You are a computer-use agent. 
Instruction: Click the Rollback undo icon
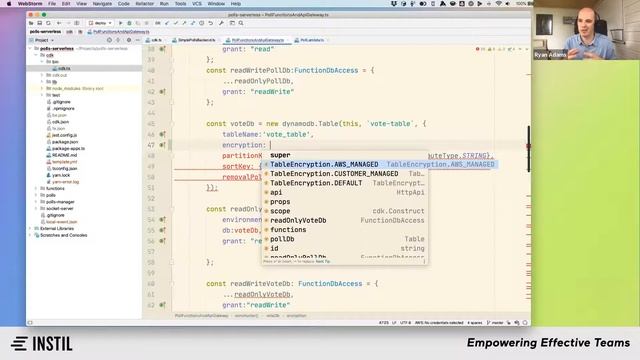[x=211, y=23]
